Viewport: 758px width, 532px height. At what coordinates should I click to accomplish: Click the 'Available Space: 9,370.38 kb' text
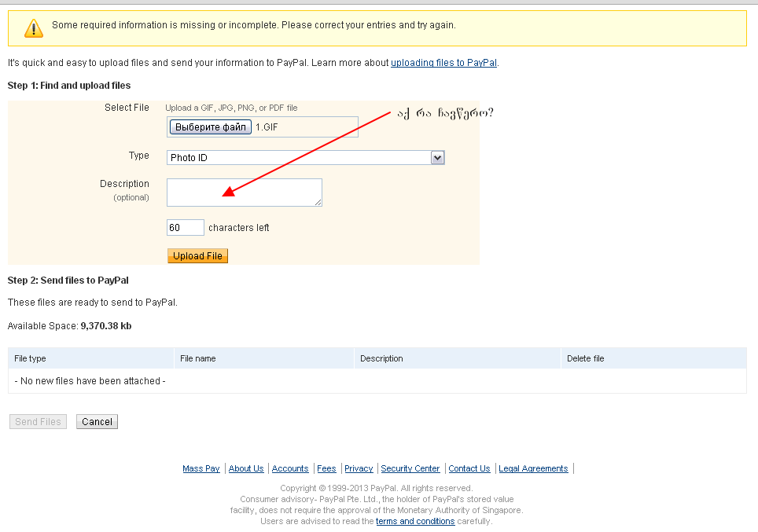70,325
